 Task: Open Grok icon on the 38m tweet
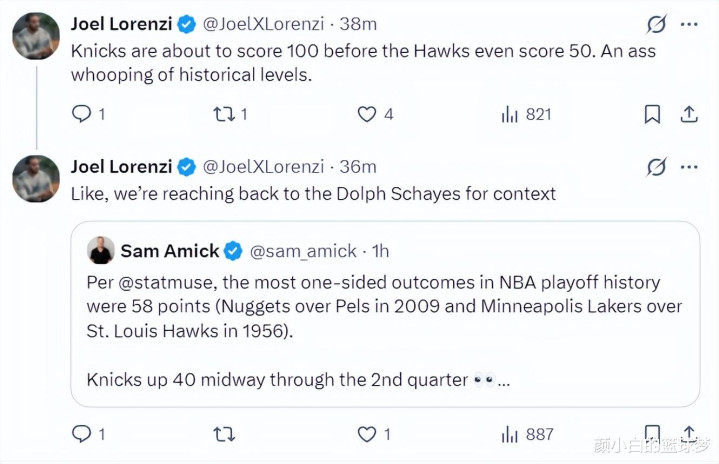(x=656, y=24)
